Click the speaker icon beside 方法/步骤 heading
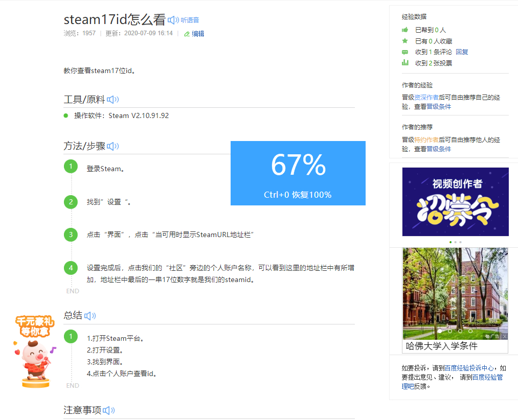518x420 pixels. point(112,146)
